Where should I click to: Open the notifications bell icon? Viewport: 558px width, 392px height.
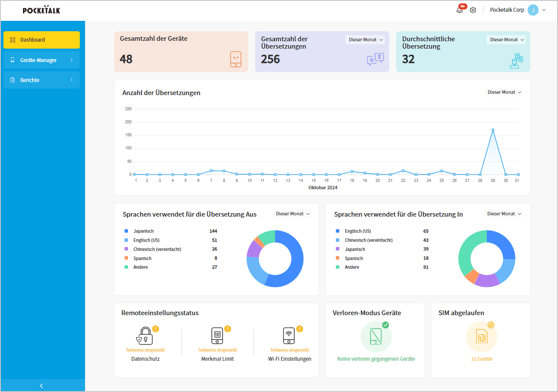(460, 10)
